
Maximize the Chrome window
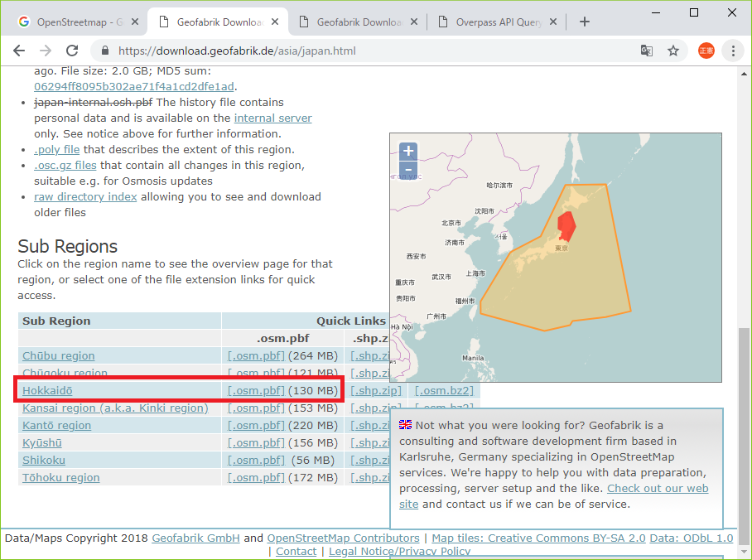(x=693, y=12)
